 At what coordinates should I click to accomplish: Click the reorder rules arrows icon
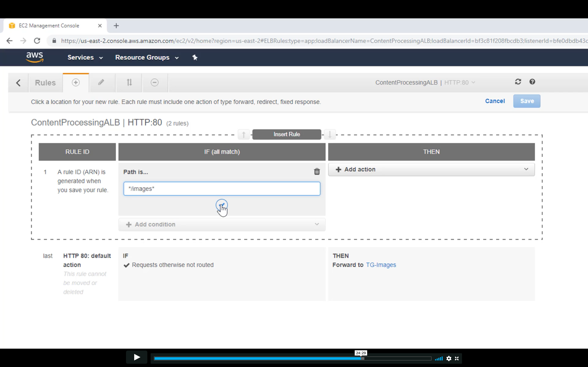129,83
